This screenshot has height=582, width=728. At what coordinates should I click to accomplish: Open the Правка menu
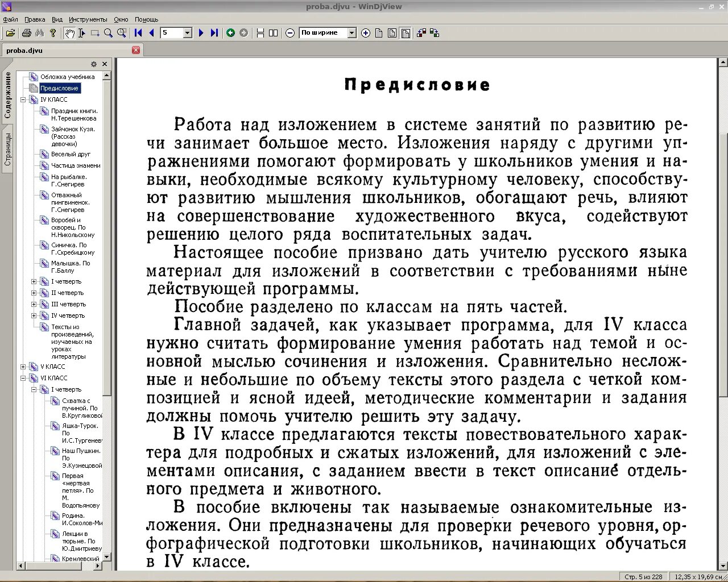point(35,19)
